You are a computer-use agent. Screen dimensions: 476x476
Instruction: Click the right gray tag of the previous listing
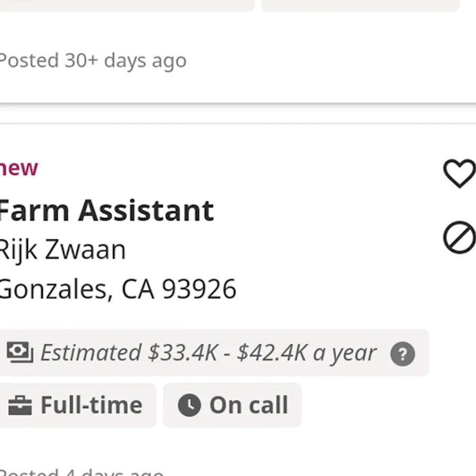click(361, 5)
